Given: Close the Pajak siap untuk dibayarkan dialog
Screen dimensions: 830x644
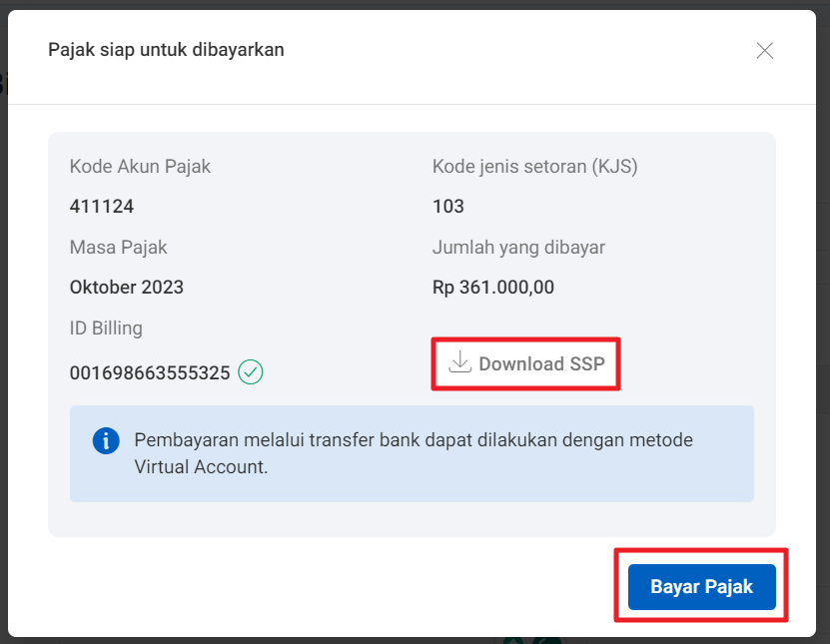Looking at the screenshot, I should click(x=764, y=51).
